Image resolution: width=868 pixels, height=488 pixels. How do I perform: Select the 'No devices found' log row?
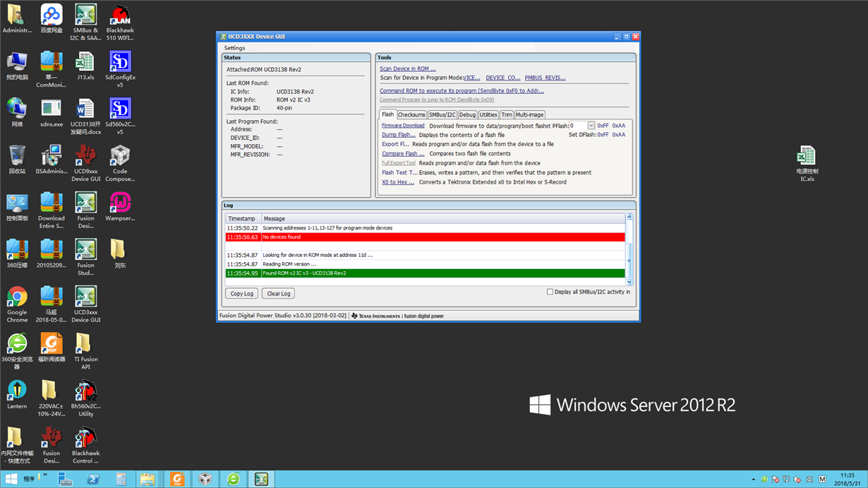tap(425, 237)
